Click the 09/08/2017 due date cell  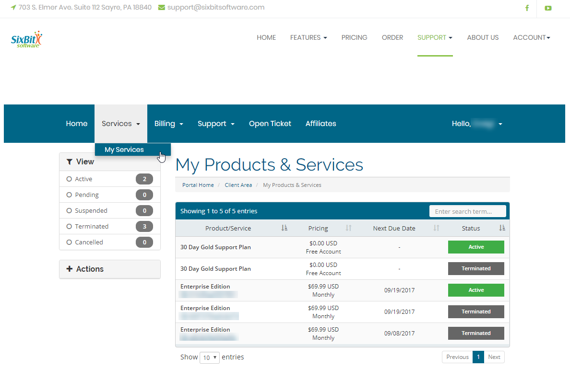click(399, 333)
